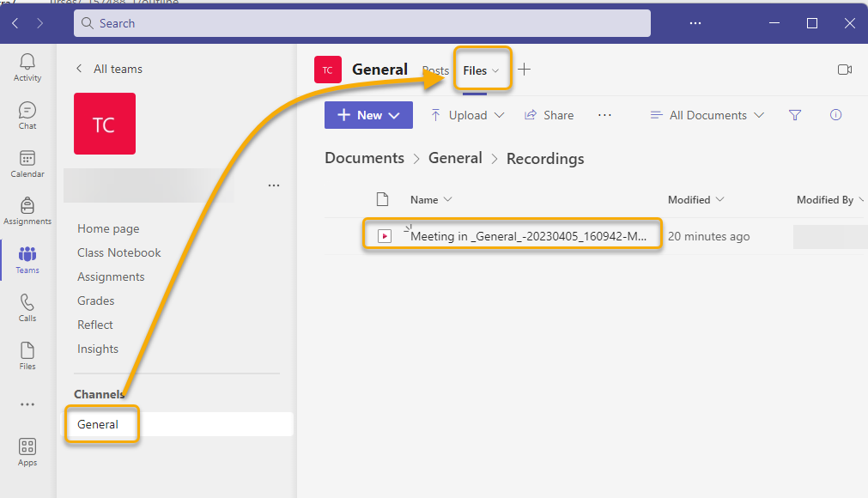The width and height of the screenshot is (868, 498).
Task: Select the General channel
Action: pyautogui.click(x=177, y=424)
